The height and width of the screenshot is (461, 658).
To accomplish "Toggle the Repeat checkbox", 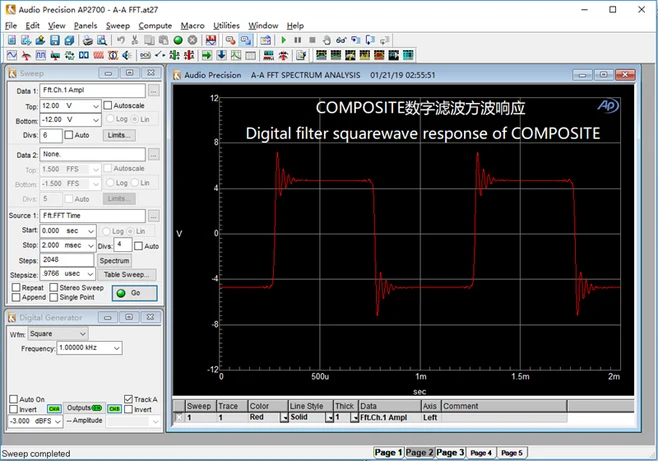I will [16, 287].
